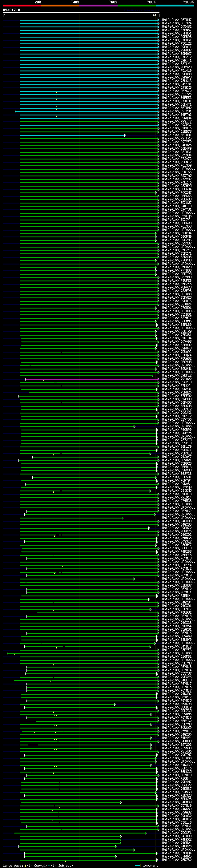Click the UniRef100_B9HD67 entry
The width and height of the screenshot is (197, 868).
pos(177,54)
